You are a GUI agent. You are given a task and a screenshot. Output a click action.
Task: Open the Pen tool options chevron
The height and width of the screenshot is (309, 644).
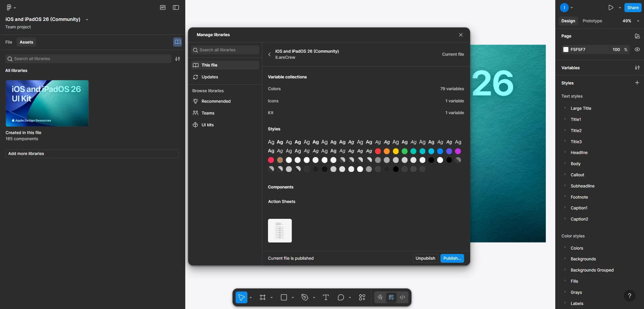point(314,298)
